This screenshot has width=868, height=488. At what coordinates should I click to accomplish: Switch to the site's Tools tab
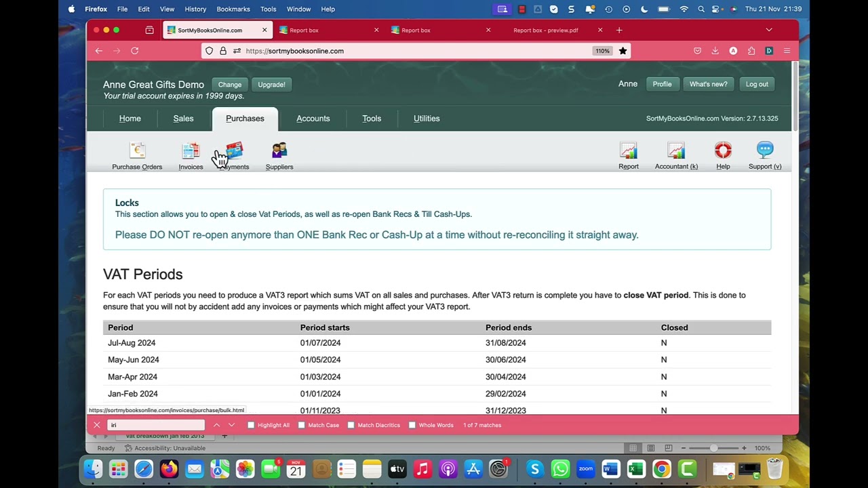point(372,119)
